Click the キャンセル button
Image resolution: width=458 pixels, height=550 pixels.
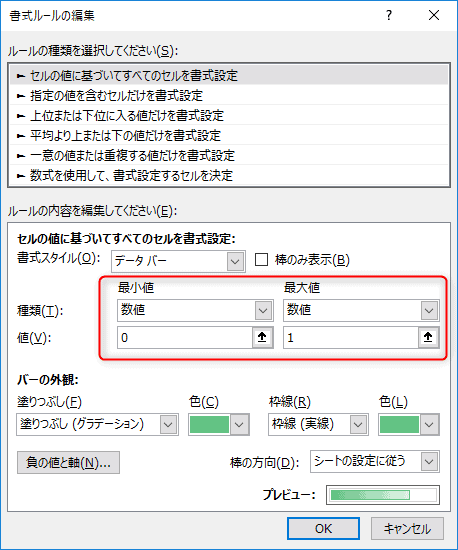[407, 528]
